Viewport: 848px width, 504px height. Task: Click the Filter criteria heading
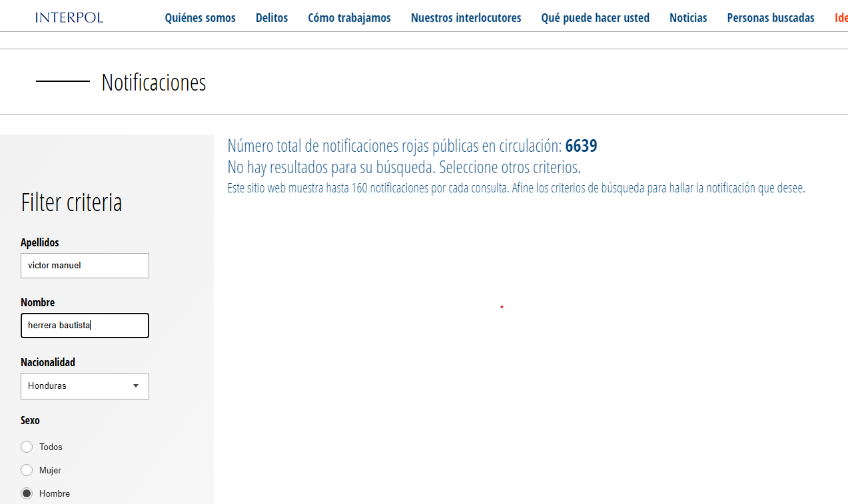(71, 202)
